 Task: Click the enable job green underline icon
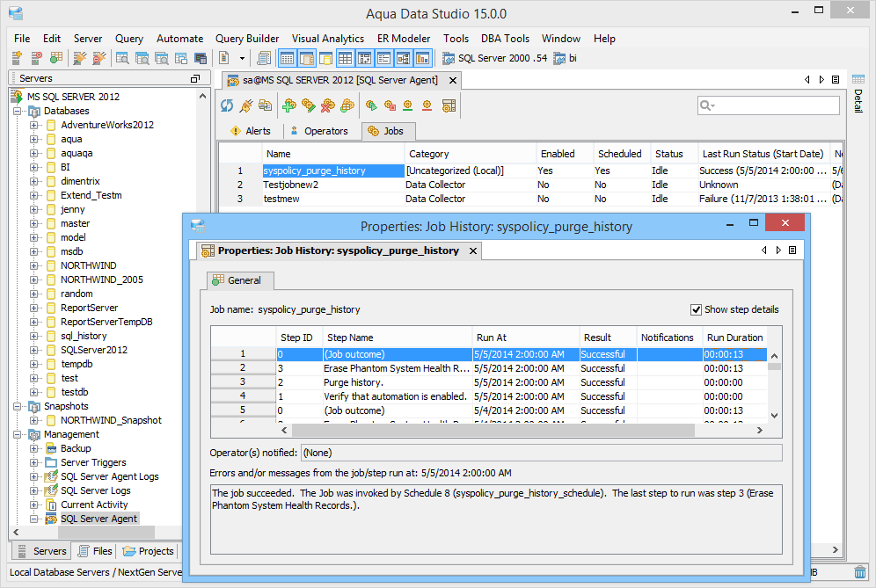[x=408, y=105]
